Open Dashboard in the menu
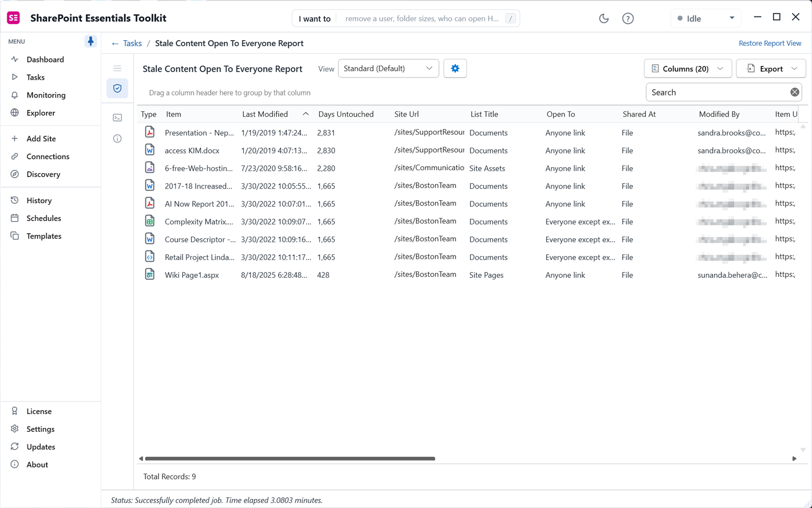Image resolution: width=812 pixels, height=508 pixels. pyautogui.click(x=45, y=59)
